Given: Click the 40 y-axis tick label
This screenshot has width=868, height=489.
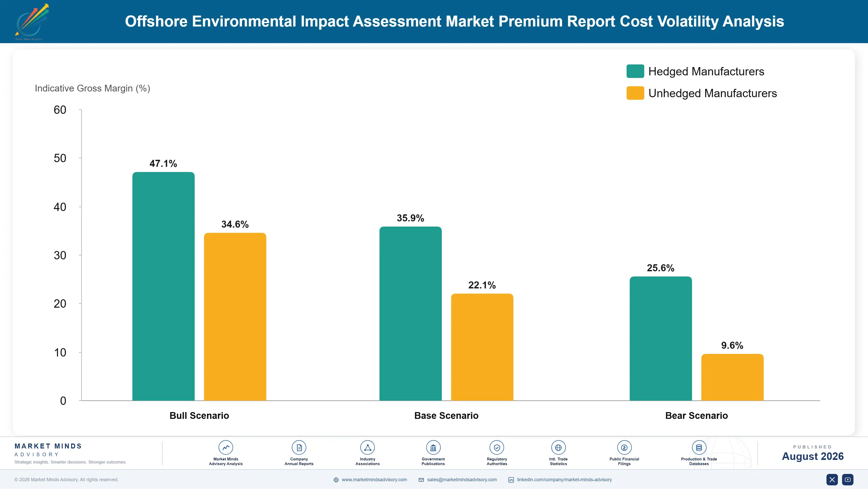Looking at the screenshot, I should point(60,207).
